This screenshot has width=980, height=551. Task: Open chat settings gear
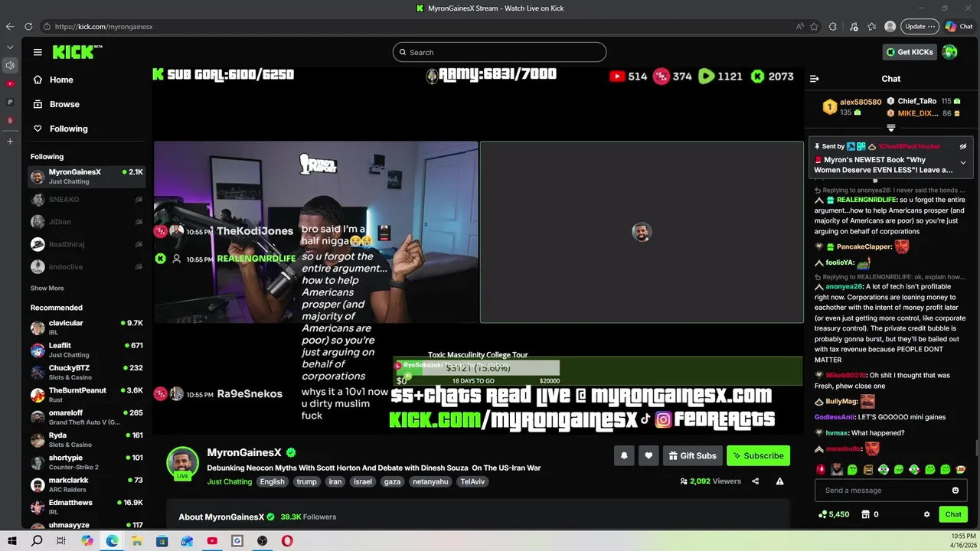tap(926, 514)
